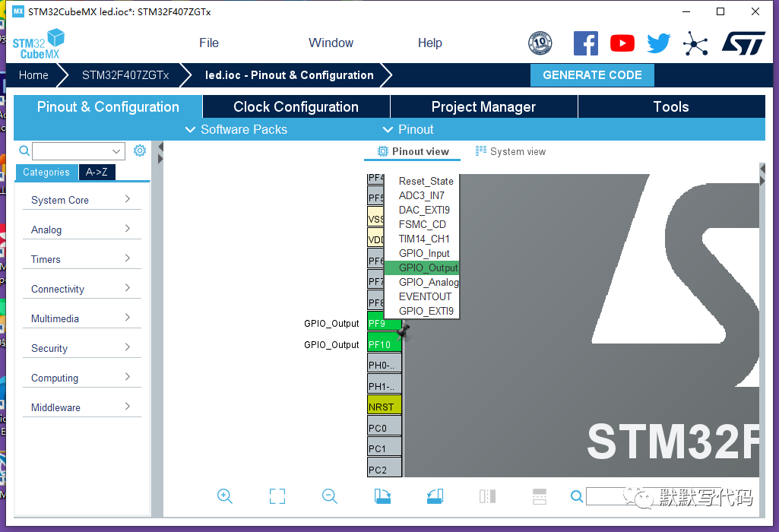
Task: Switch to the System view tab
Action: click(510, 151)
